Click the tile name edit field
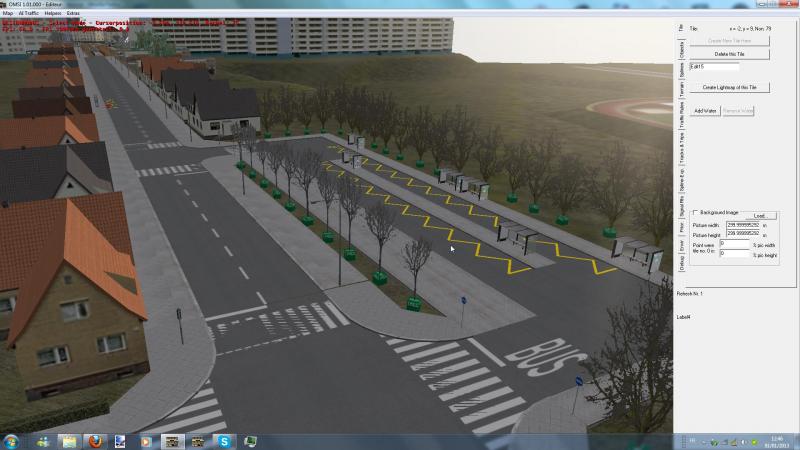800x450 pixels. point(714,67)
